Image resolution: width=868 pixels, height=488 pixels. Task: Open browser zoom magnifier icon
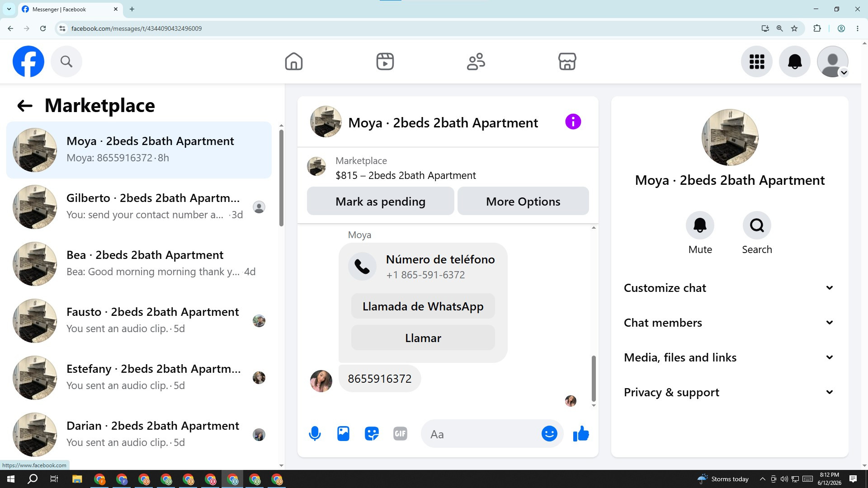click(x=779, y=28)
